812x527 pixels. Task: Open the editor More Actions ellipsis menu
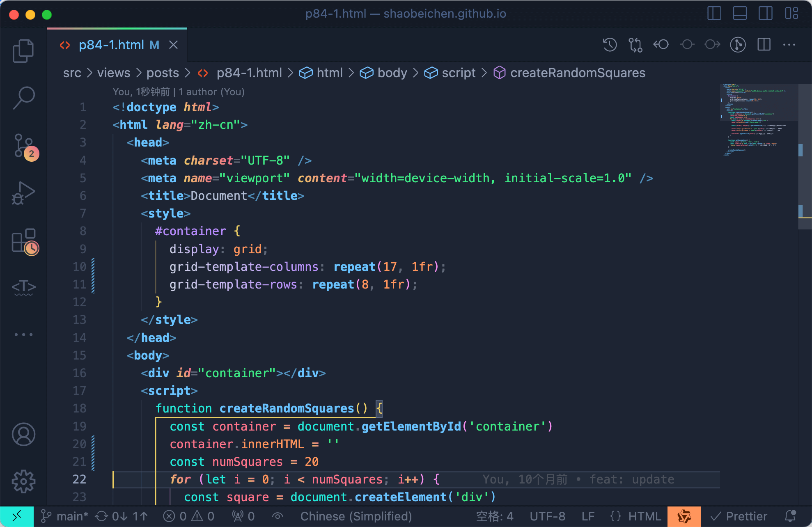[789, 45]
